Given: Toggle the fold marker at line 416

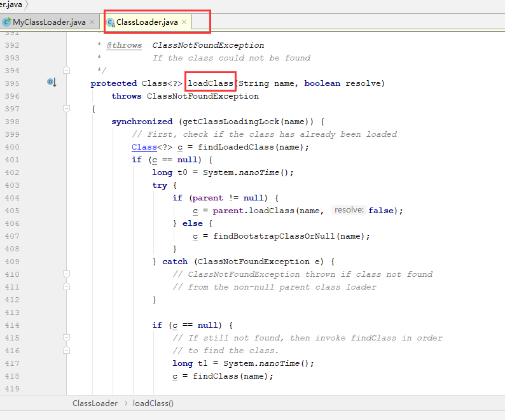Looking at the screenshot, I should click(x=66, y=351).
